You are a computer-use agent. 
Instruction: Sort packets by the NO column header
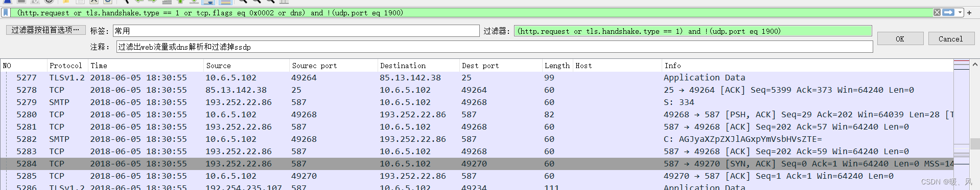[x=24, y=66]
